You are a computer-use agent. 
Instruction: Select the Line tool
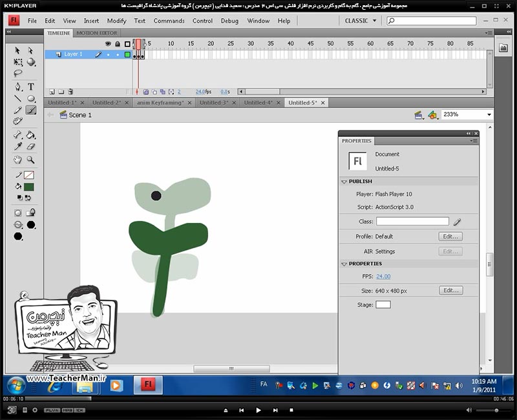coord(18,98)
